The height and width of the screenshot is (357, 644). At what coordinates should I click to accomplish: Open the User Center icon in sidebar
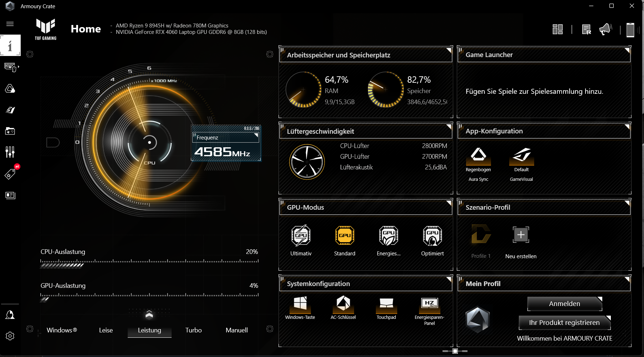pyautogui.click(x=10, y=315)
